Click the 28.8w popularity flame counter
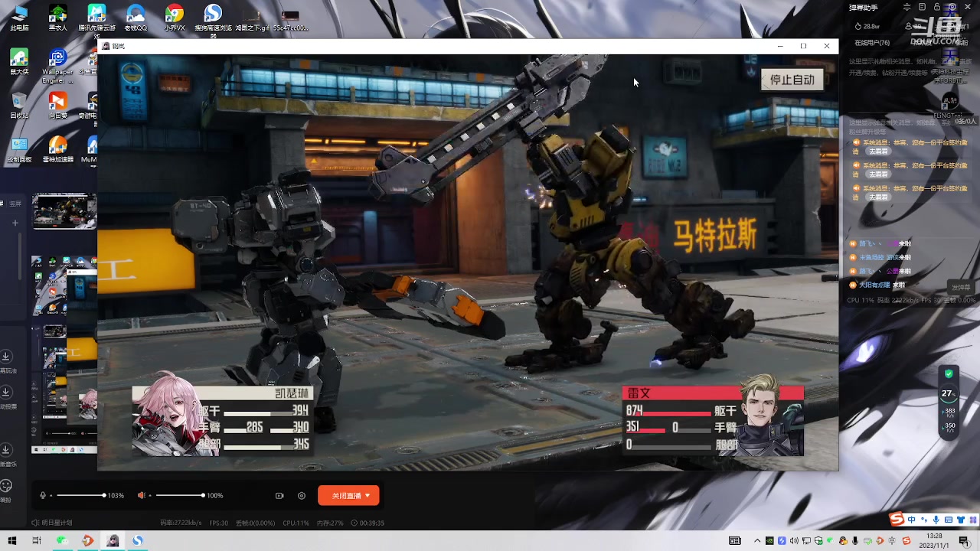The width and height of the screenshot is (980, 551). (867, 26)
